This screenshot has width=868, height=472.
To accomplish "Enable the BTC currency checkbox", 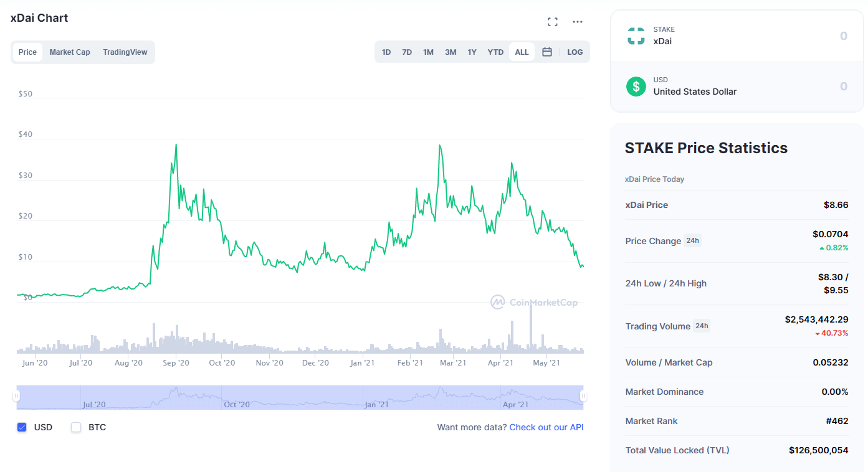I will [76, 427].
